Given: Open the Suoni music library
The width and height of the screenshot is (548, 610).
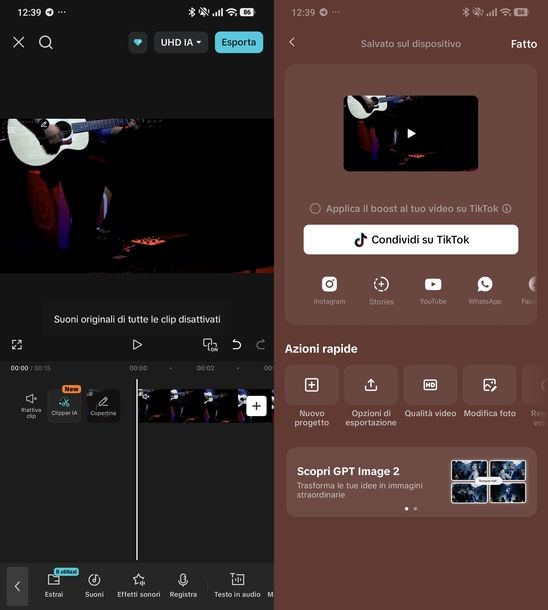Looking at the screenshot, I should (x=94, y=585).
